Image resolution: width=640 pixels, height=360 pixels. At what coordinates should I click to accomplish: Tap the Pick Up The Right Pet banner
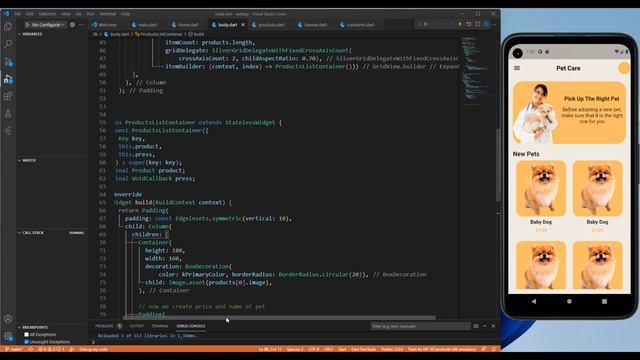click(x=569, y=113)
